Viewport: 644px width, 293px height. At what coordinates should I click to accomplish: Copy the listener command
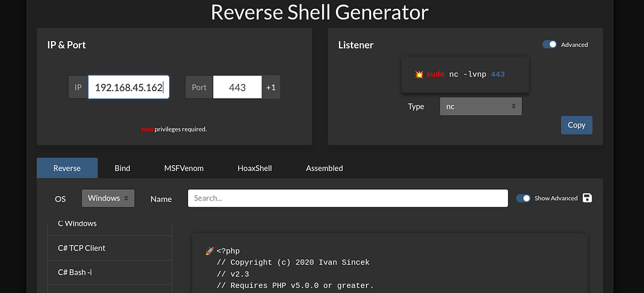577,125
